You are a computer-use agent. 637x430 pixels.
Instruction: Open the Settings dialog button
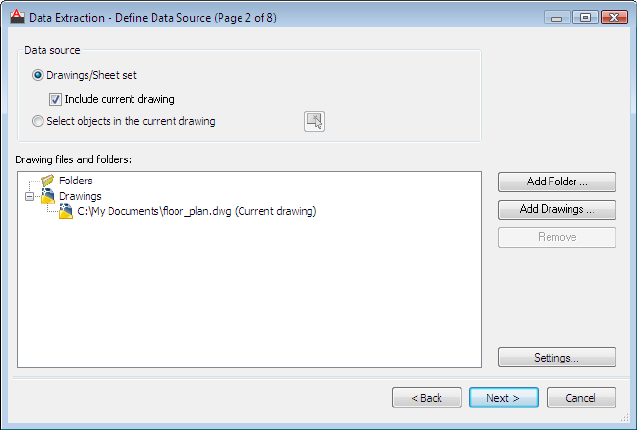[x=557, y=357]
